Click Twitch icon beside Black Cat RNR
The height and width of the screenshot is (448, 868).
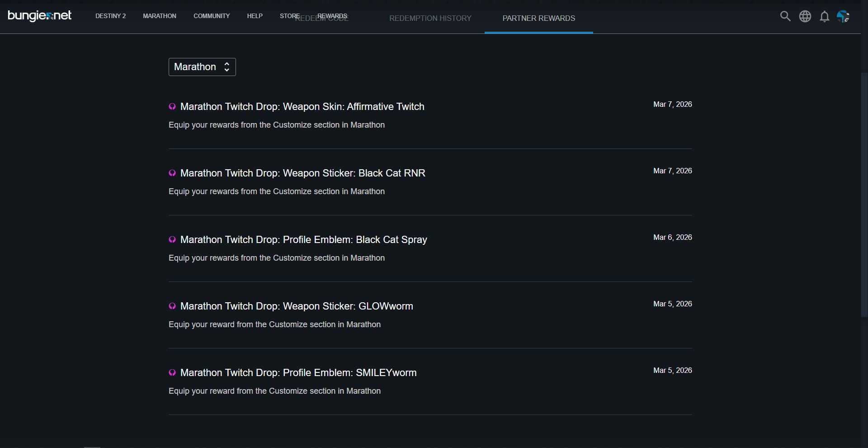click(x=172, y=173)
